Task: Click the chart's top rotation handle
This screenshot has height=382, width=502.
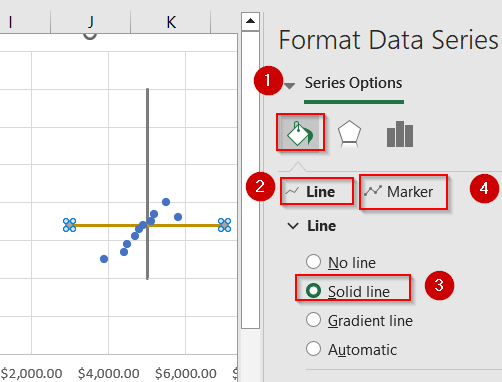Action: (90, 35)
